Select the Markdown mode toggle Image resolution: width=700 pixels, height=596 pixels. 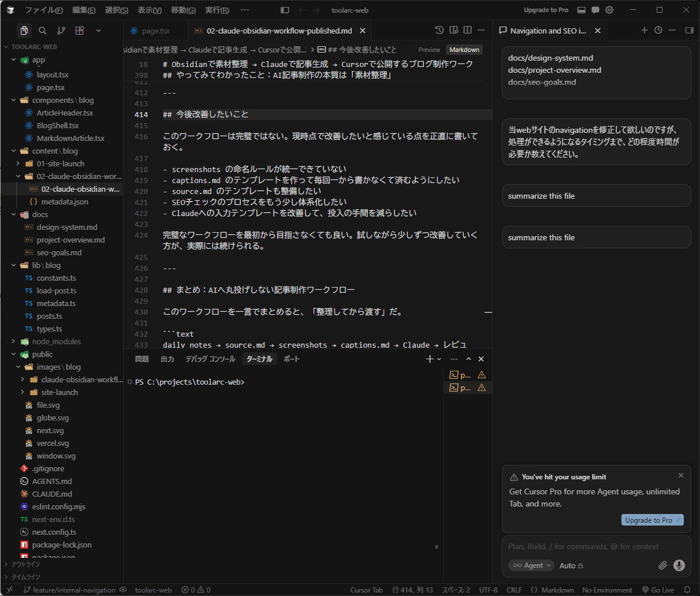pos(464,50)
